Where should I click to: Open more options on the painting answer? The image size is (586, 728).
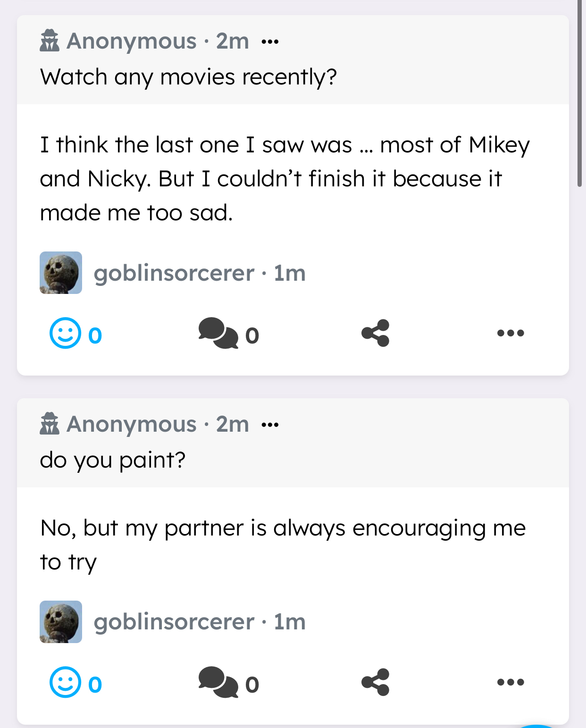511,682
